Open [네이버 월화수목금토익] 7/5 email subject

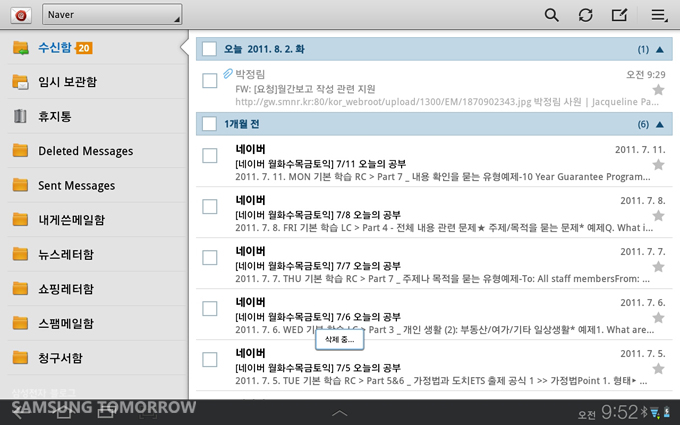318,368
